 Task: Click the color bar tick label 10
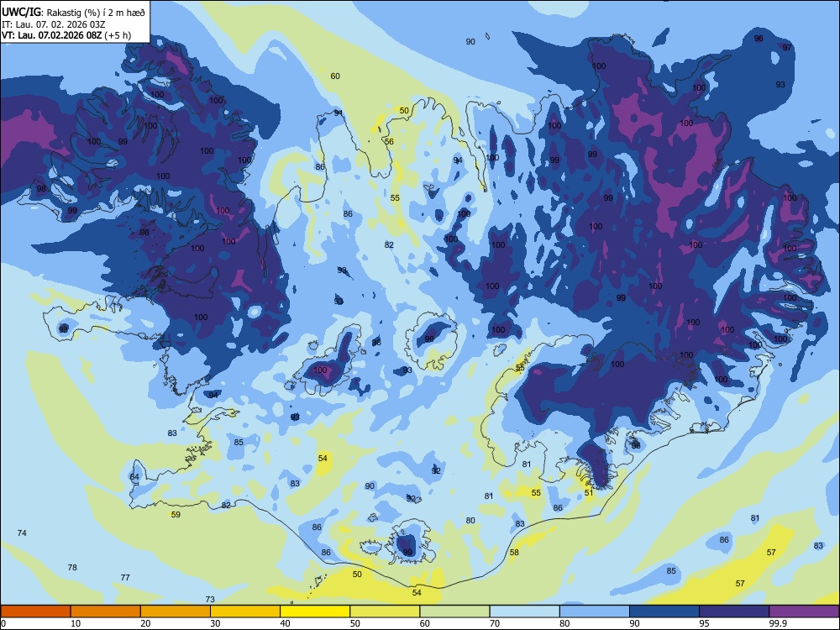tap(76, 623)
